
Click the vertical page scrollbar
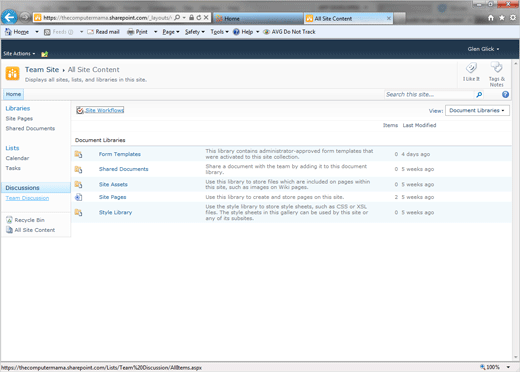click(516, 210)
